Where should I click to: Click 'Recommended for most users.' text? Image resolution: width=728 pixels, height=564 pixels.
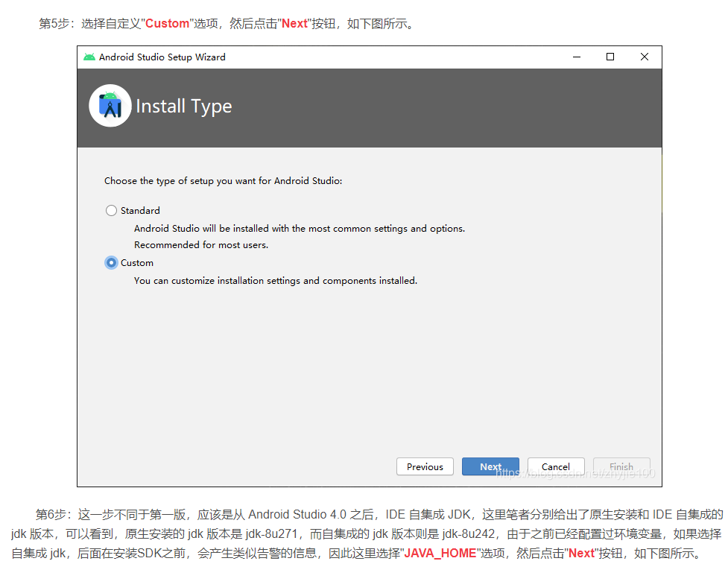201,245
